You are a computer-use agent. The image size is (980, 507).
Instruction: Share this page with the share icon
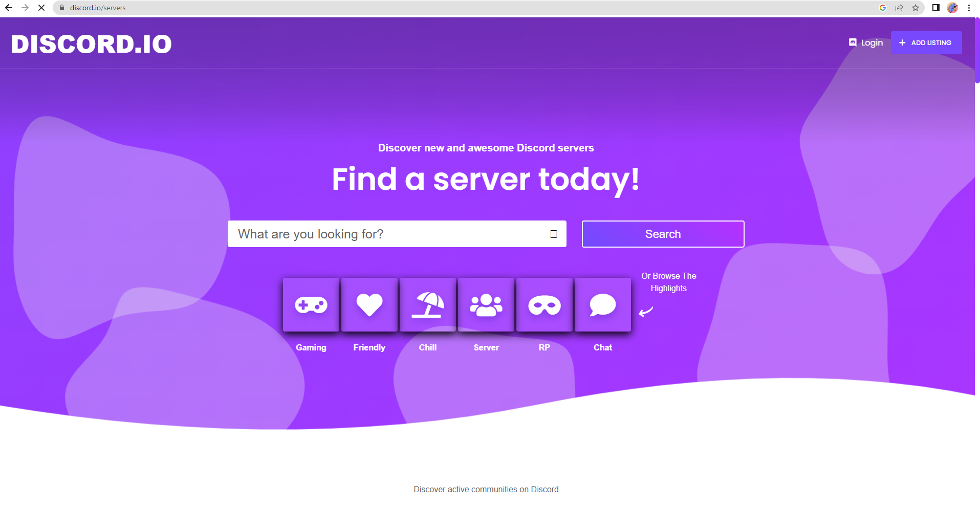tap(899, 8)
